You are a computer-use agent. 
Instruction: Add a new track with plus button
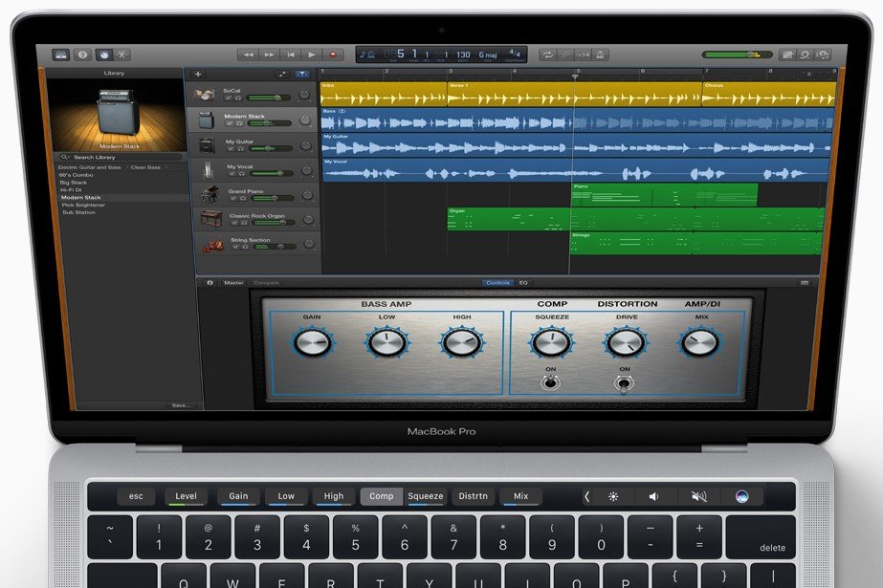pyautogui.click(x=198, y=74)
